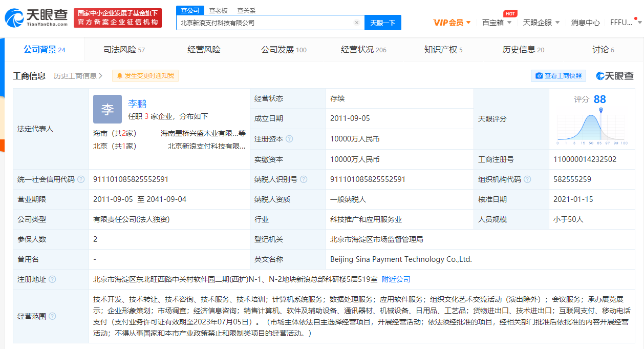Screen dimensions: 644x349
Task: Click the 附近公司 link
Action: click(396, 279)
